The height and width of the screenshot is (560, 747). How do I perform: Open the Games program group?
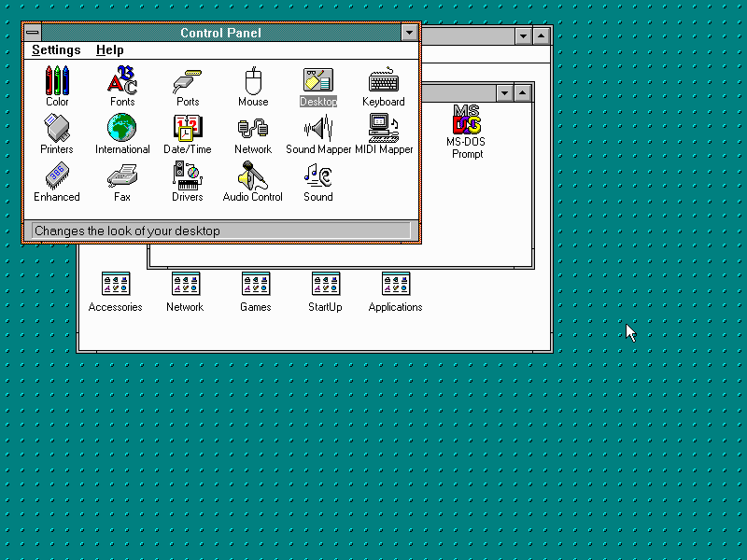pyautogui.click(x=256, y=285)
